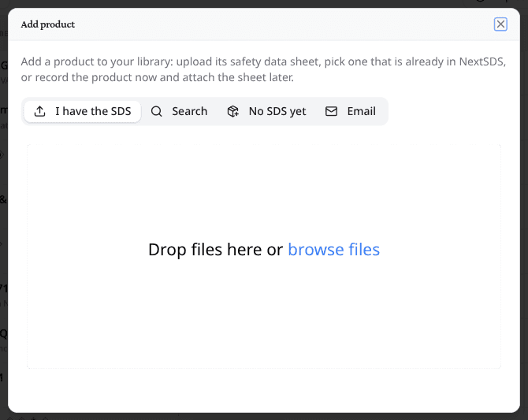Image resolution: width=528 pixels, height=420 pixels.
Task: Click the upload arrow icon on the SDS tab
Action: pos(39,111)
